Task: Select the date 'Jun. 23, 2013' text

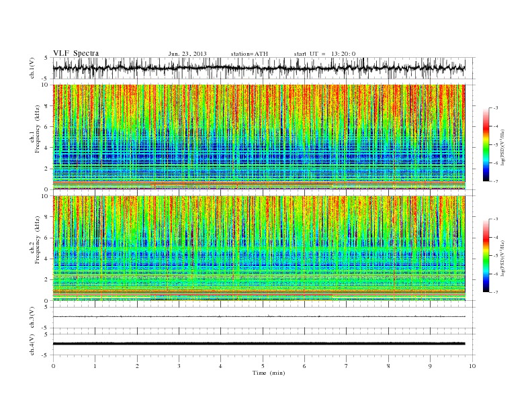Action: tap(187, 54)
